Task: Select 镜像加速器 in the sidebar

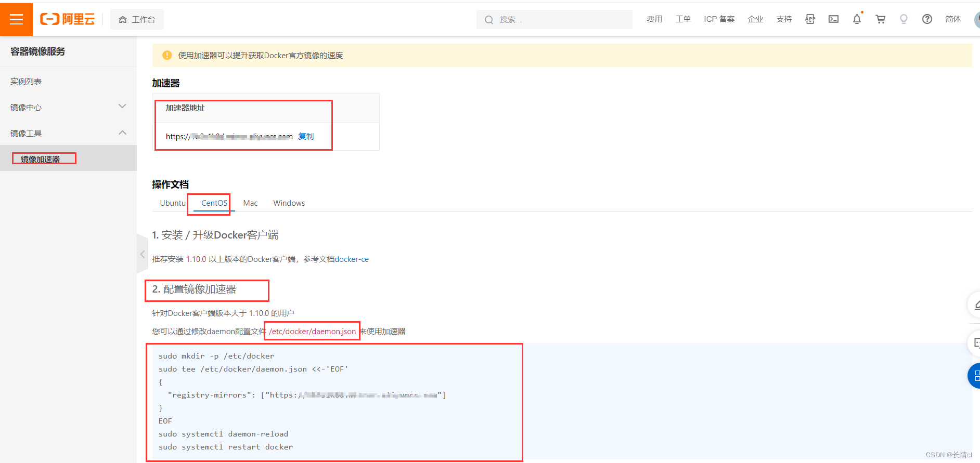Action: tap(41, 159)
